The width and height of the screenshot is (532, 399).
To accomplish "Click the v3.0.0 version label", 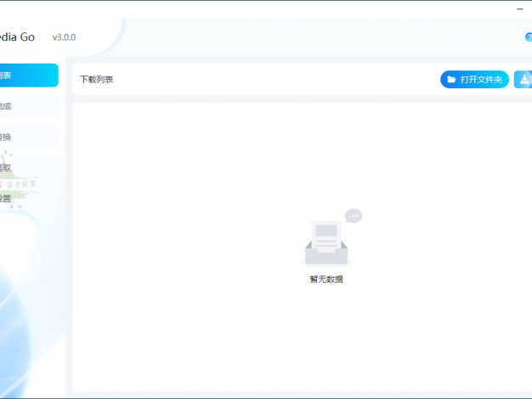I will pos(64,37).
